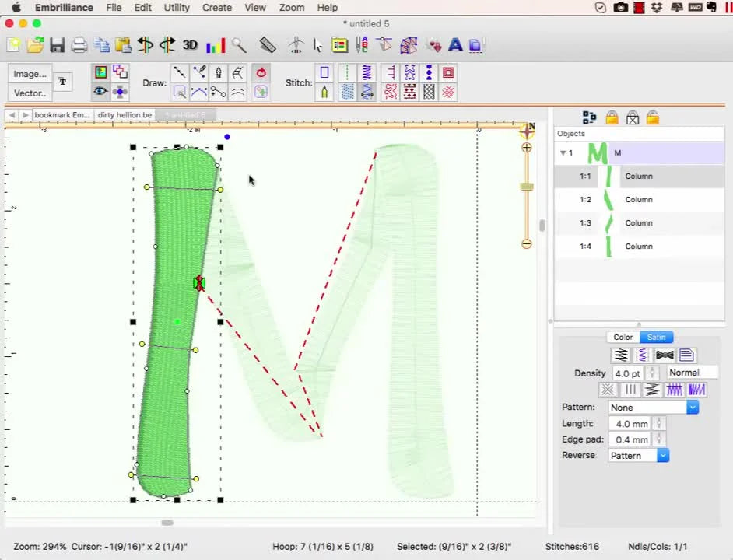The image size is (733, 560).
Task: Click the zoom slider handle
Action: click(527, 187)
